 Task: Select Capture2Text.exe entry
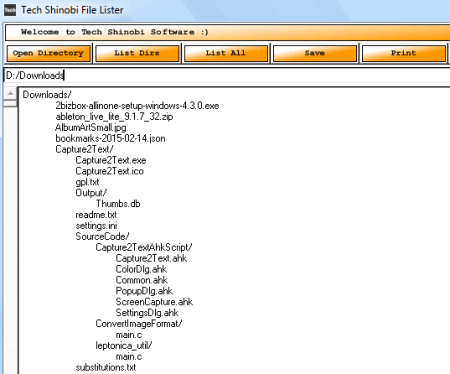[111, 160]
